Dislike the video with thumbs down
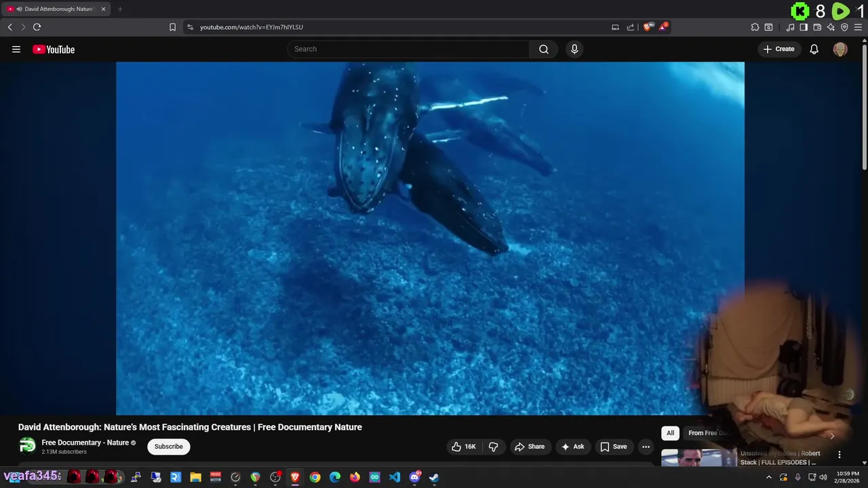The image size is (868, 488). coord(493,447)
